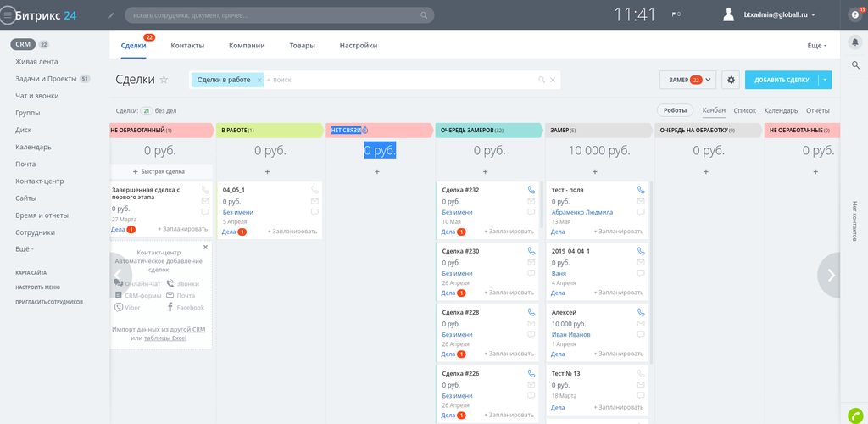This screenshot has width=868, height=424.
Task: Click the Viber channel icon
Action: (119, 307)
